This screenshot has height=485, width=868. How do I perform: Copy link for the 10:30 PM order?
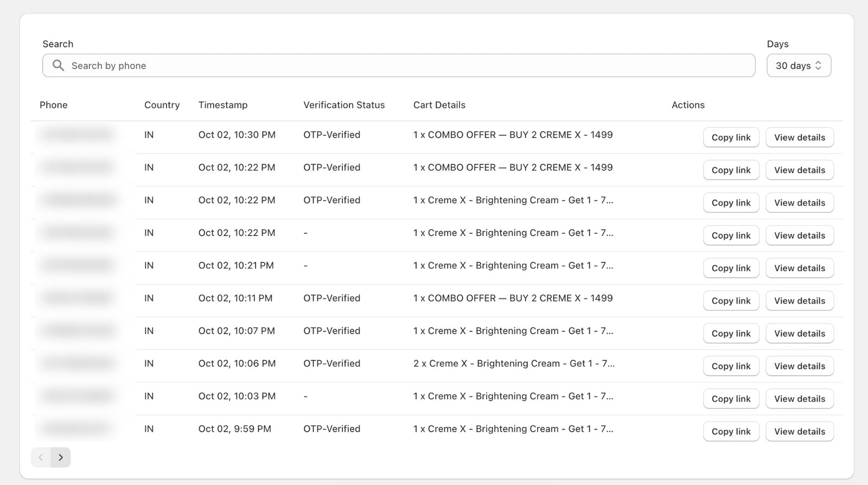(731, 137)
